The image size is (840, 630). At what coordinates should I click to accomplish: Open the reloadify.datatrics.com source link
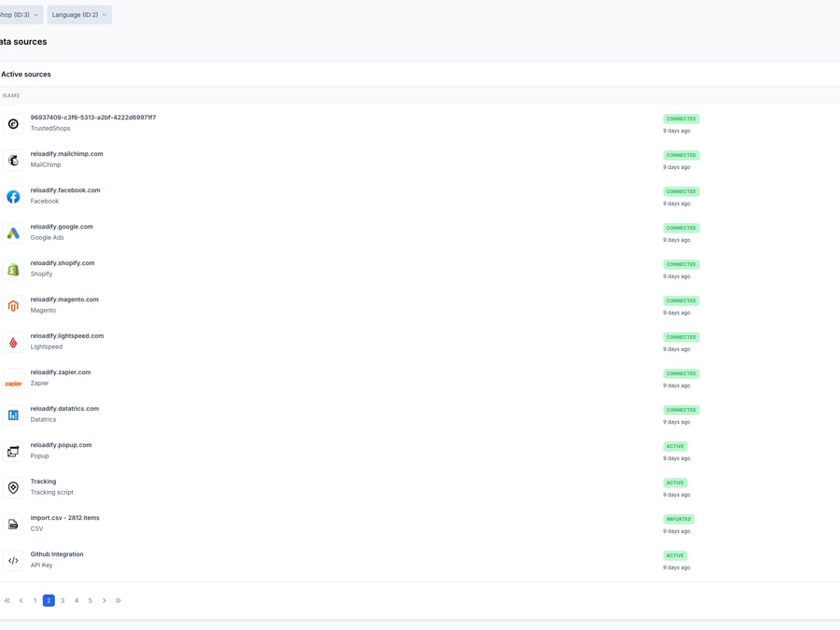click(x=63, y=408)
